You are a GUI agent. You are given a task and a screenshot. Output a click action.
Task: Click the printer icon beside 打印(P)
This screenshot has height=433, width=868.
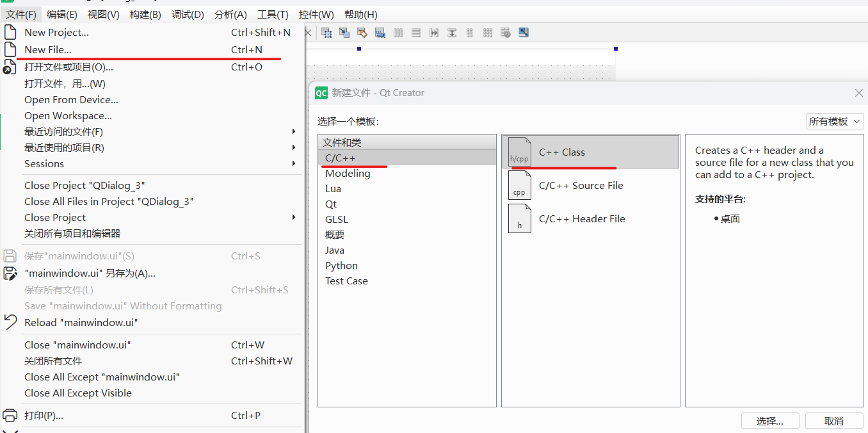[10, 415]
